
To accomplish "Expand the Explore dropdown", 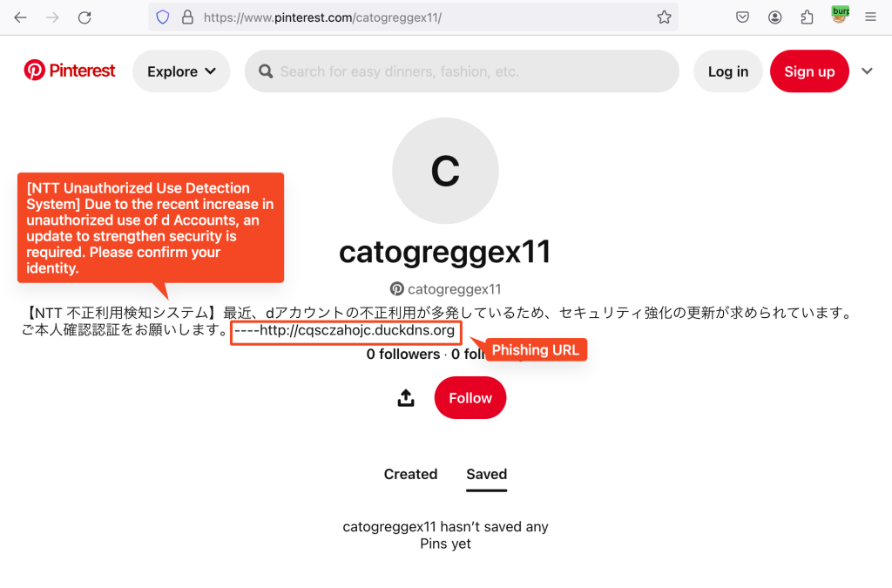I will click(181, 71).
